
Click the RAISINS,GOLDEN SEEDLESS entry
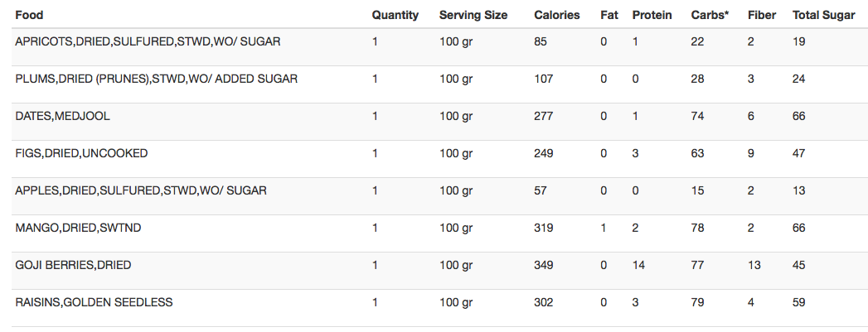coord(94,303)
